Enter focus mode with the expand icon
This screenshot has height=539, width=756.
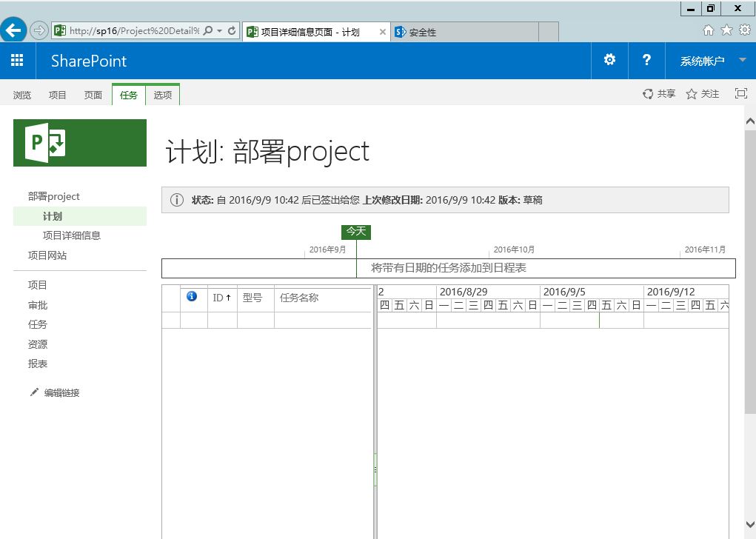(x=740, y=93)
